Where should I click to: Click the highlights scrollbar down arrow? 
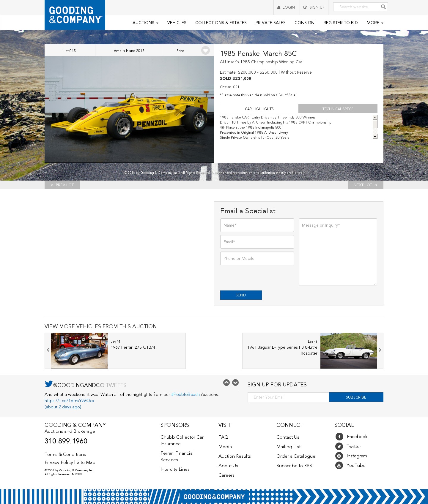pyautogui.click(x=375, y=137)
